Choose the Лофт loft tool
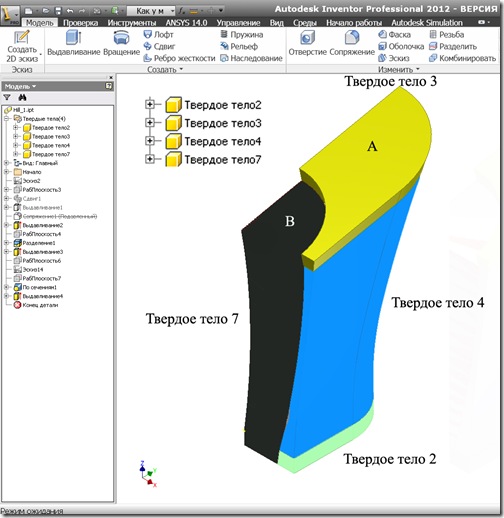 [x=158, y=34]
